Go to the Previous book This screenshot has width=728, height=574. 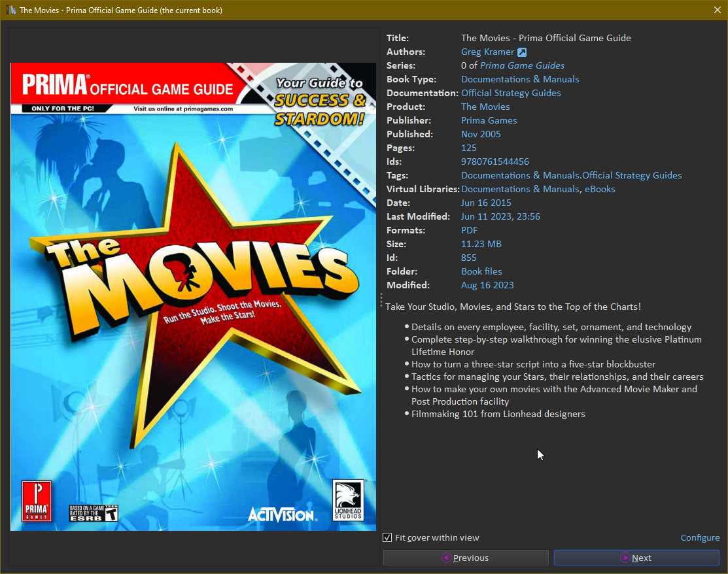[x=466, y=558]
